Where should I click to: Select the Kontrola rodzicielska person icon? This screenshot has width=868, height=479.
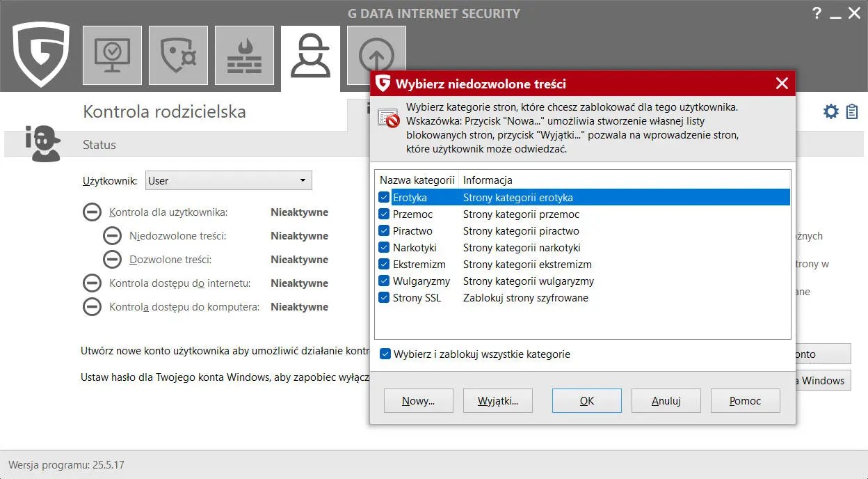click(x=310, y=56)
